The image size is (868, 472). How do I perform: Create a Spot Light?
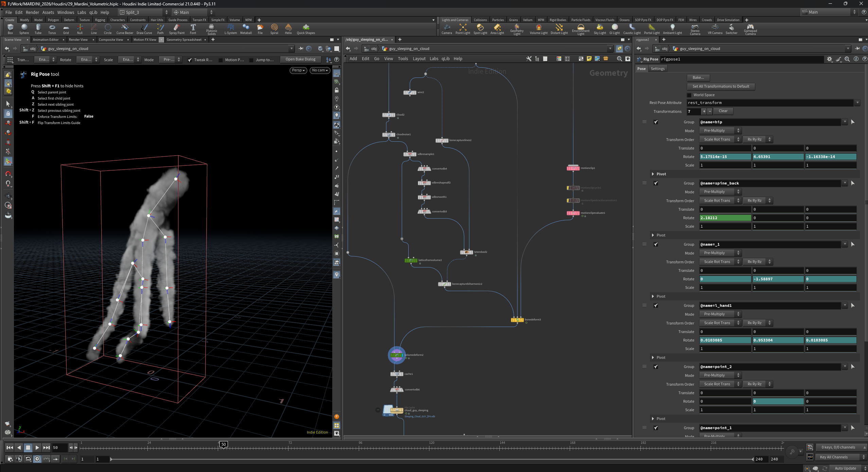click(x=480, y=29)
